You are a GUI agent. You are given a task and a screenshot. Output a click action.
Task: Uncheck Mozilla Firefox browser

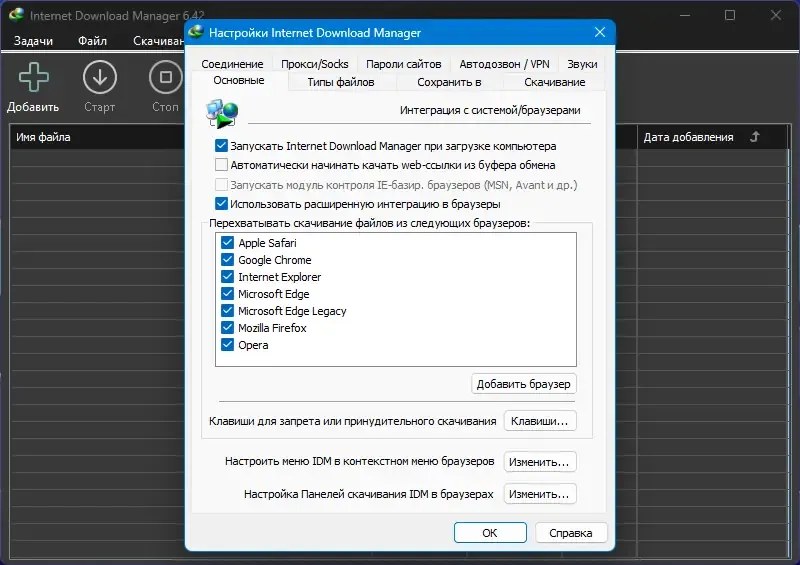pyautogui.click(x=227, y=328)
